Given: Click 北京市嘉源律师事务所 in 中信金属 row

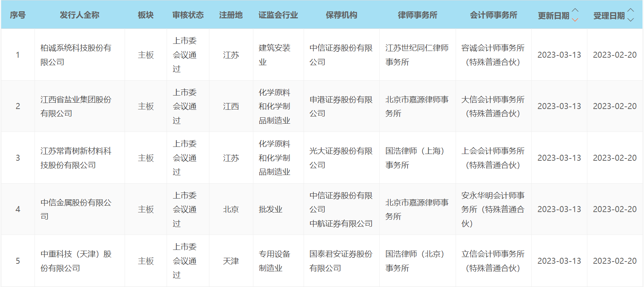Looking at the screenshot, I should point(417,209).
